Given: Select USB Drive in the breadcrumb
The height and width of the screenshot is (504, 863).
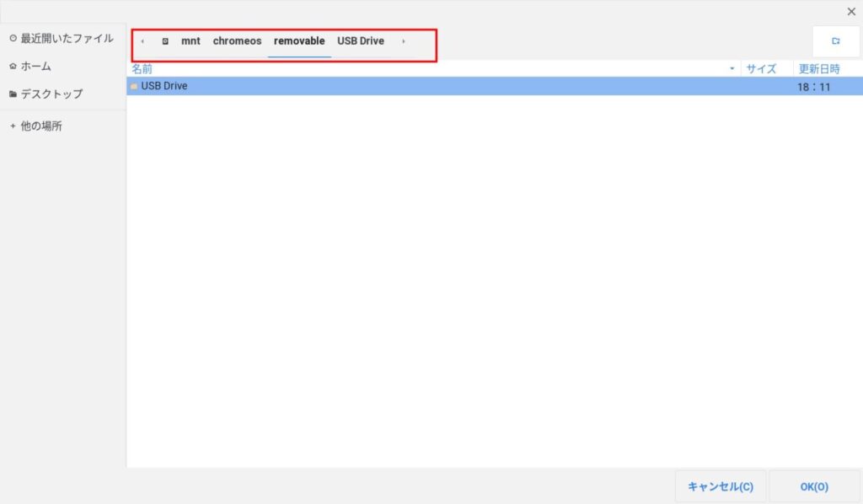Looking at the screenshot, I should 361,40.
